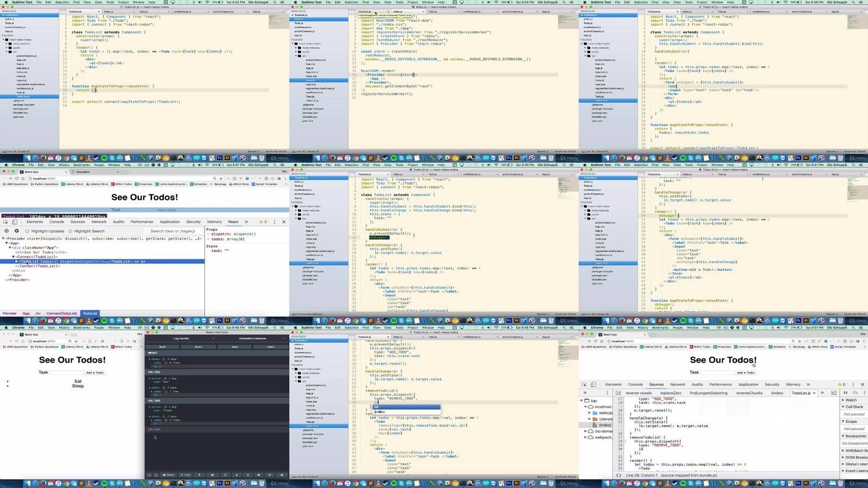Image resolution: width=868 pixels, height=488 pixels.
Task: Click zoom magnifier in Sources window address bar
Action: coord(793,341)
